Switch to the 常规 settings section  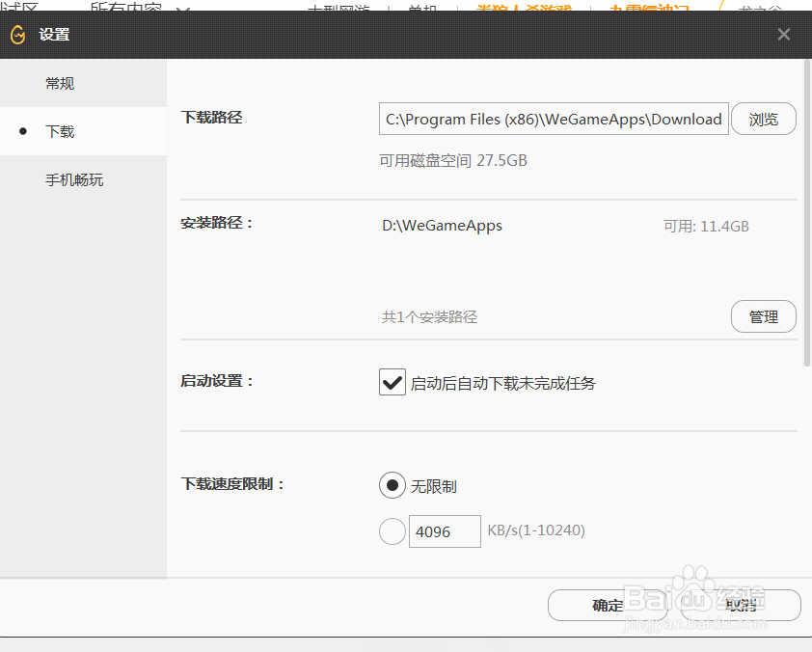point(59,84)
